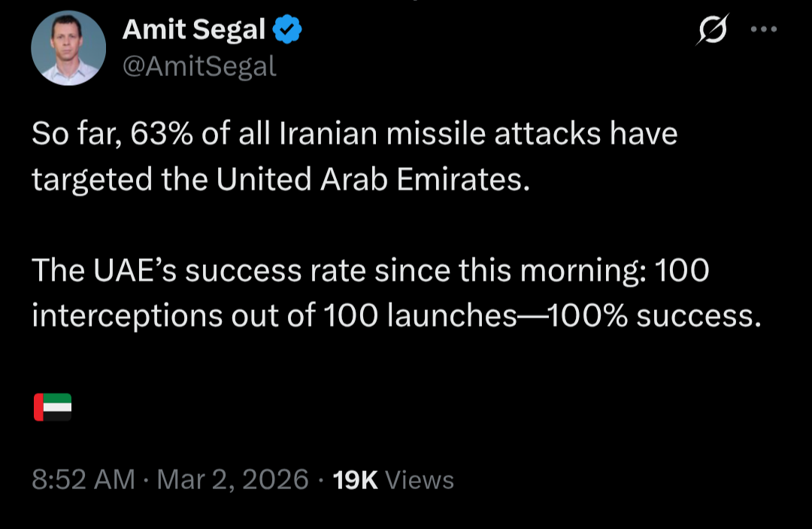Select the first paragraph about Iranian missiles
This screenshot has height=529, width=812.
[x=355, y=157]
